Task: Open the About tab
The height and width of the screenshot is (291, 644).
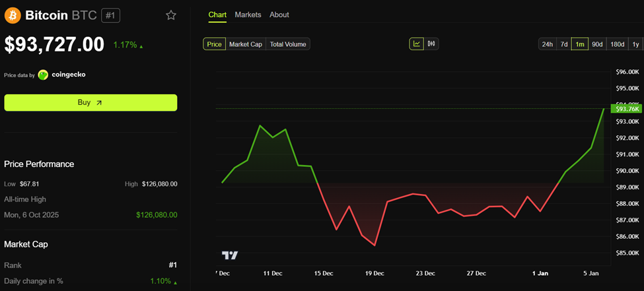Action: coord(279,15)
